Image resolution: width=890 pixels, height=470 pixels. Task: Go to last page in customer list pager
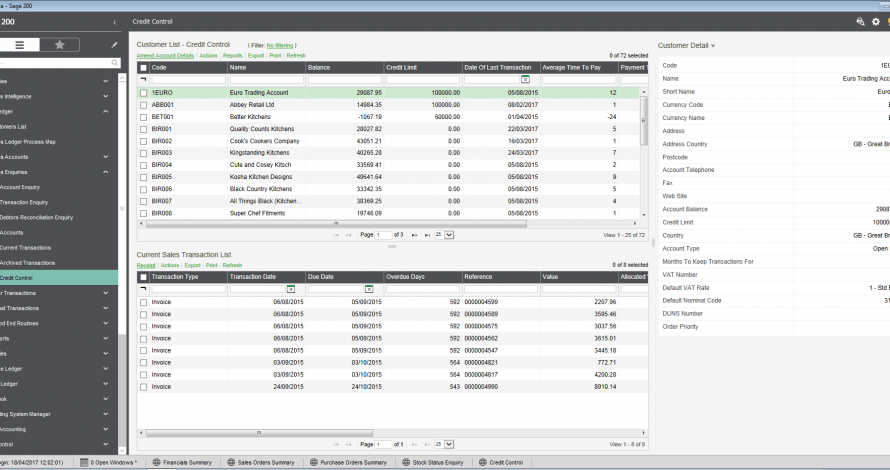[x=427, y=235]
